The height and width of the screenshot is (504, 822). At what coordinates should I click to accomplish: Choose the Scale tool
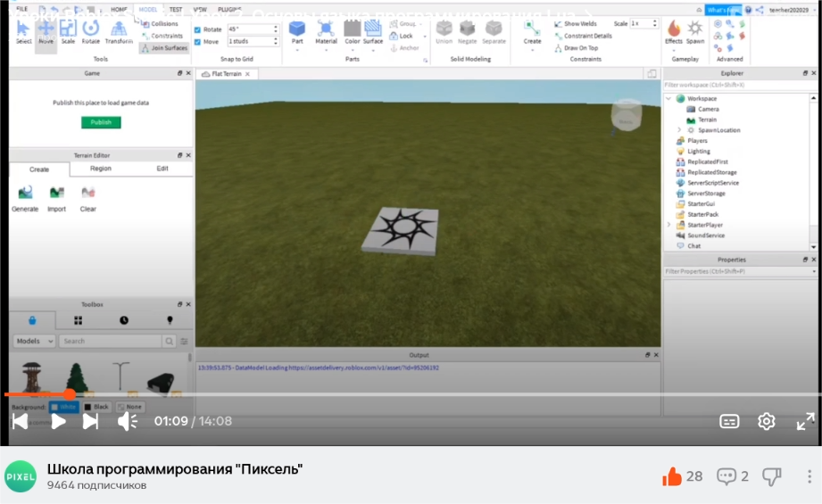point(68,32)
